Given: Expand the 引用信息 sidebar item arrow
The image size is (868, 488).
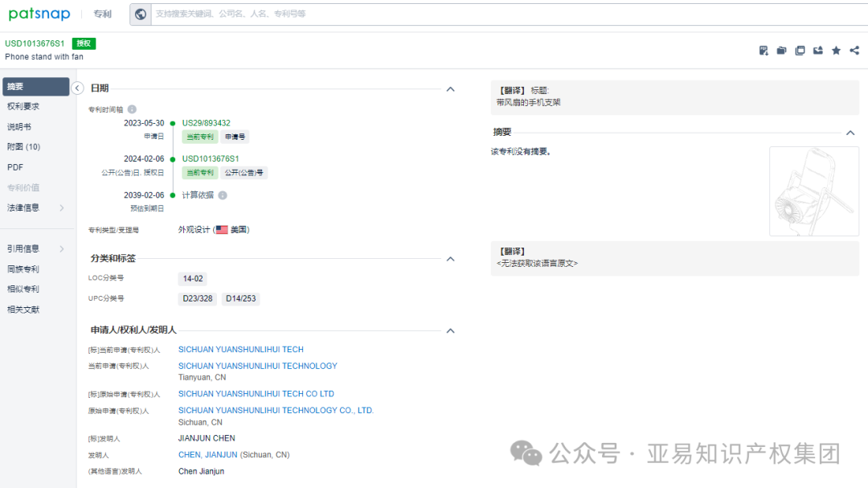Looking at the screenshot, I should [62, 248].
